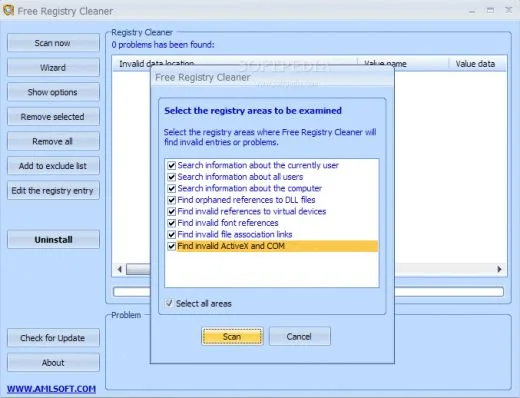Open the WWW.AMLSOFT.COM link
The height and width of the screenshot is (398, 520).
(51, 389)
